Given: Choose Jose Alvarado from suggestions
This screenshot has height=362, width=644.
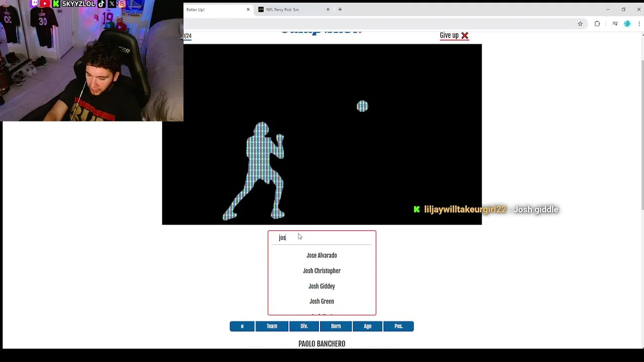Looking at the screenshot, I should click(321, 255).
